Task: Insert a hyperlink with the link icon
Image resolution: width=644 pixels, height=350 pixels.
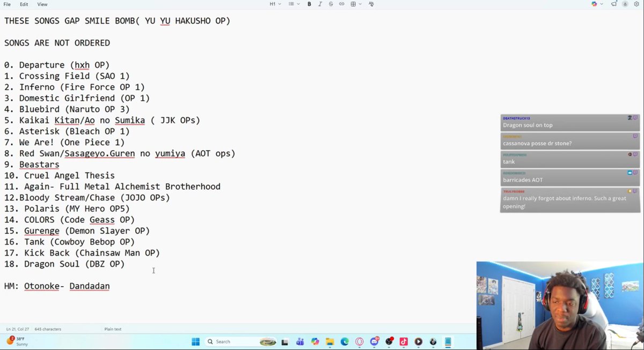Action: pos(341,4)
